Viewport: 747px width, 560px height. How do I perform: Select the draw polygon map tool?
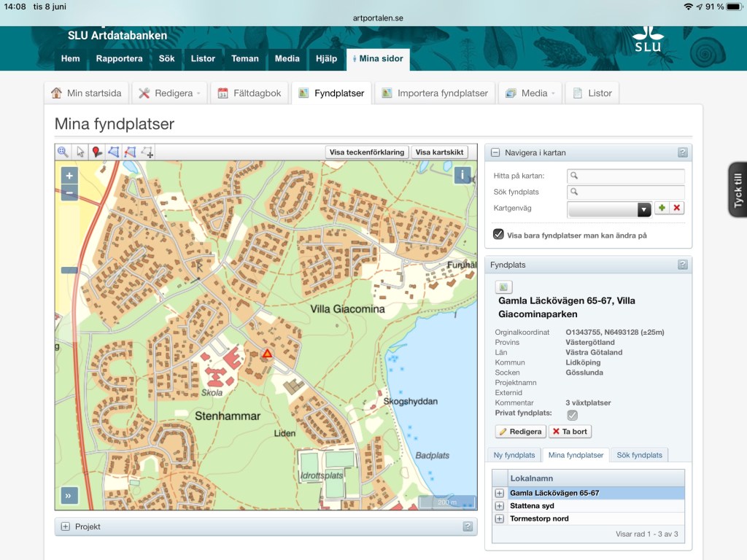click(x=114, y=152)
